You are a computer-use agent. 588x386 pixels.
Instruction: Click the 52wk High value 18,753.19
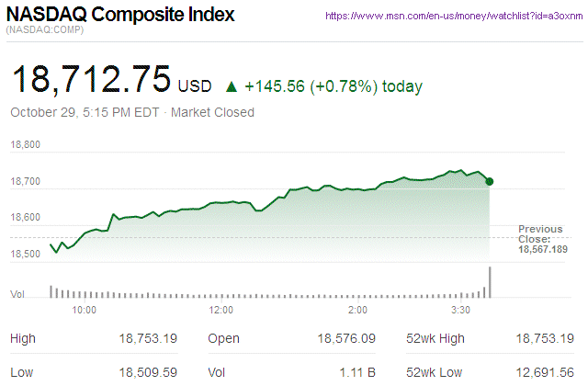pos(543,338)
